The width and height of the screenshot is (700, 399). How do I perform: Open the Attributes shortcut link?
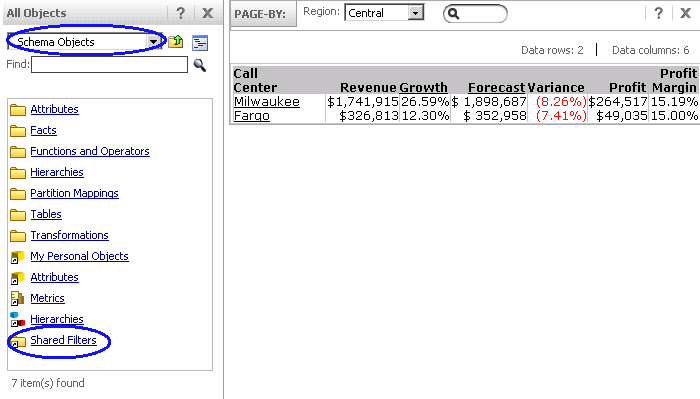pos(54,277)
